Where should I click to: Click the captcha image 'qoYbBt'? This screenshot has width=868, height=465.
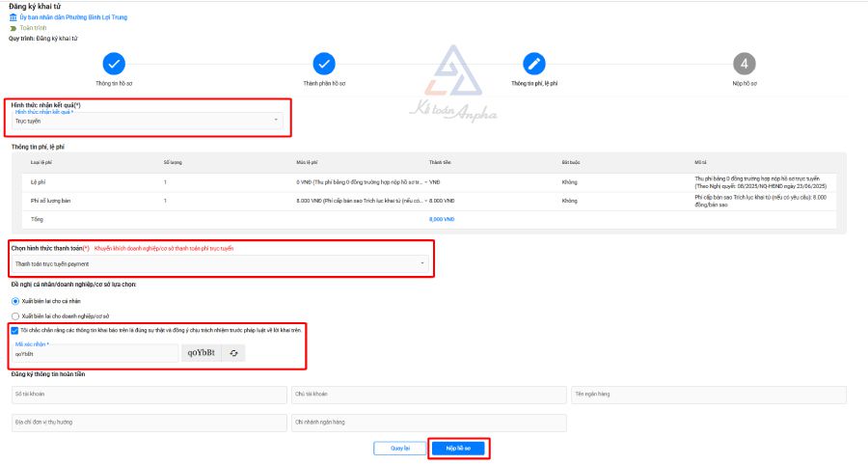pyautogui.click(x=202, y=353)
